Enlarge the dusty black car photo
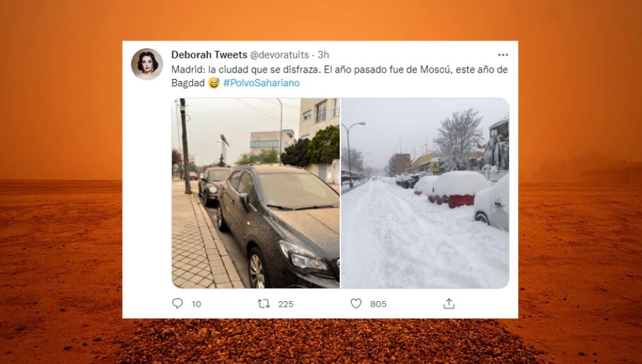This screenshot has width=642, height=364. tap(256, 193)
